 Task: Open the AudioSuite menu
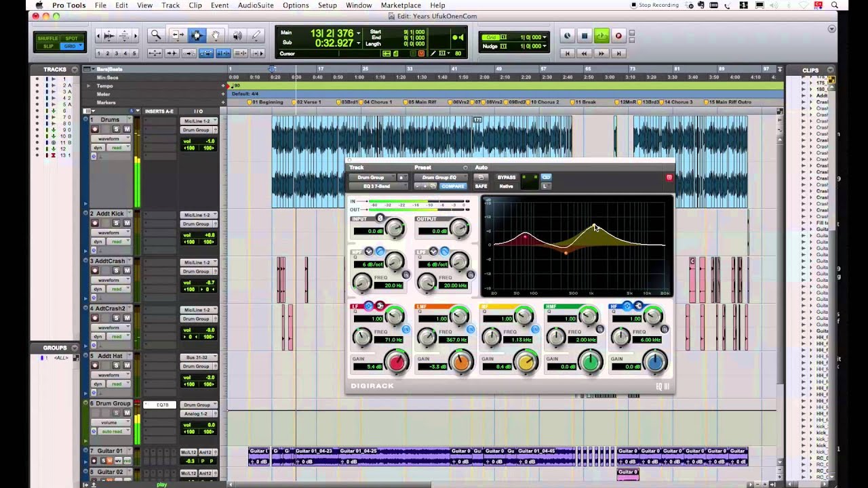[x=256, y=5]
